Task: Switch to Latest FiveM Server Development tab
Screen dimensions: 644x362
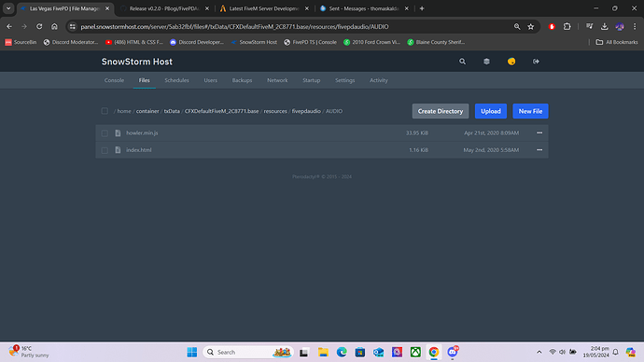Action: tap(264, 8)
